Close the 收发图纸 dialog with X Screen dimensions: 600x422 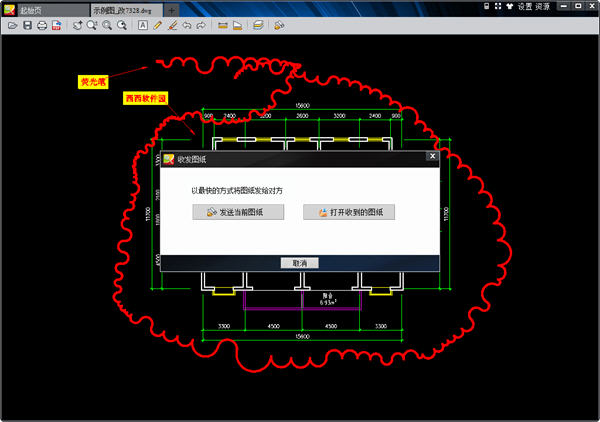432,156
